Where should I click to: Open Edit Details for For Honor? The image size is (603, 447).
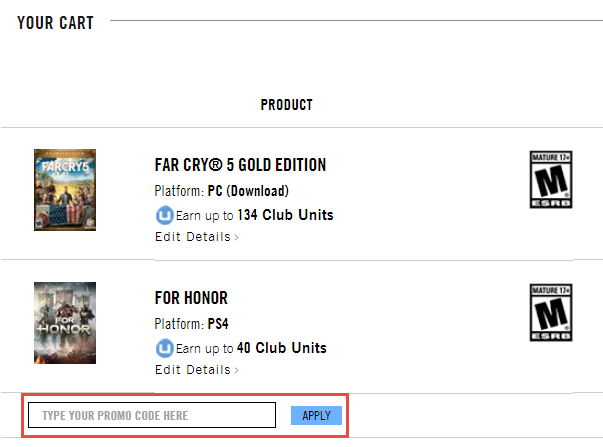point(193,370)
